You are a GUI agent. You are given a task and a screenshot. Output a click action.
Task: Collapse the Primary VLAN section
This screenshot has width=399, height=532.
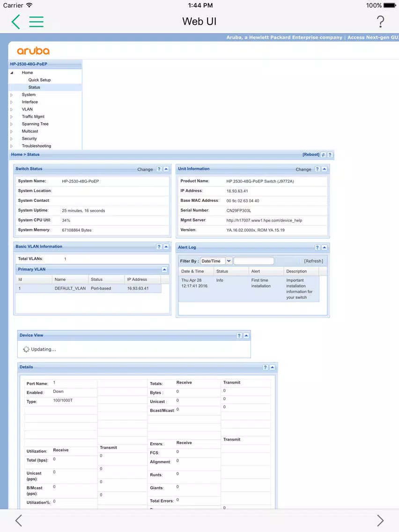[x=164, y=269]
